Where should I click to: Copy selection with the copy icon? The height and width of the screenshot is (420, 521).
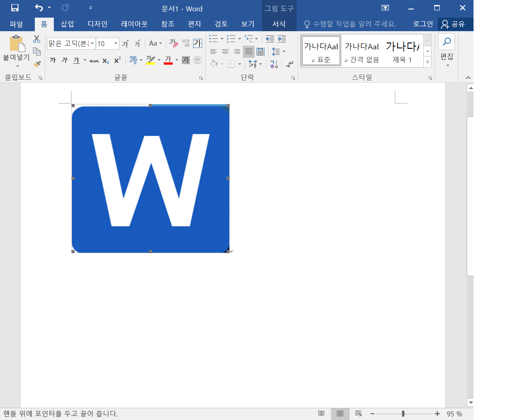point(37,52)
